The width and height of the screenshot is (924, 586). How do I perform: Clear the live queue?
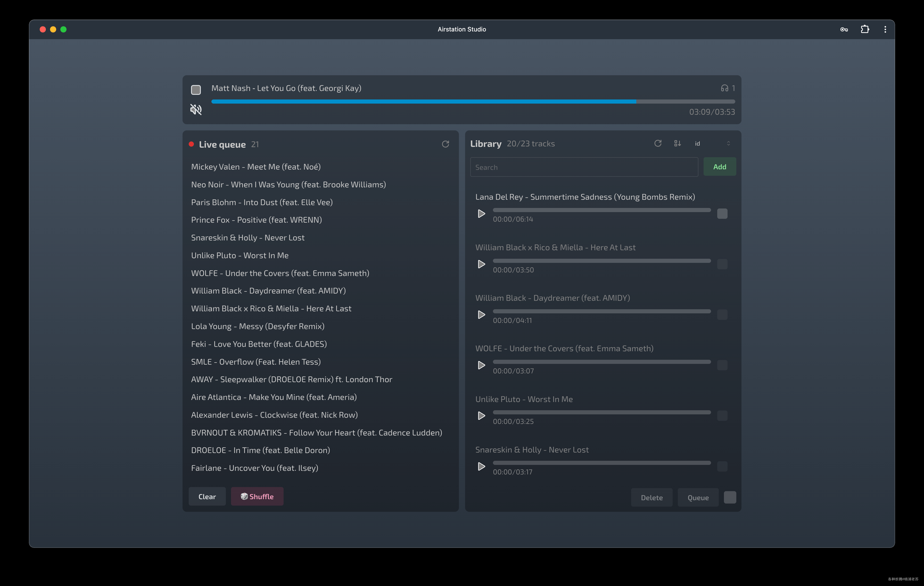pos(207,497)
